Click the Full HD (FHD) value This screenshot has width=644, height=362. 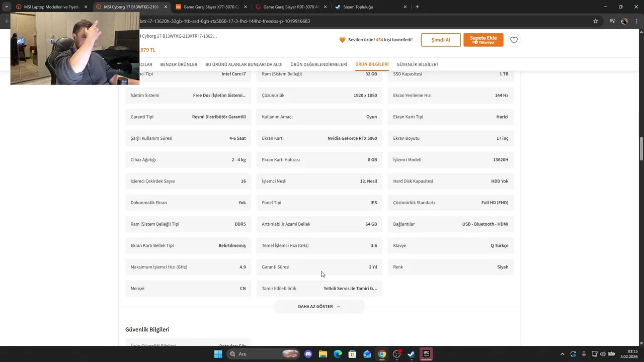(495, 203)
